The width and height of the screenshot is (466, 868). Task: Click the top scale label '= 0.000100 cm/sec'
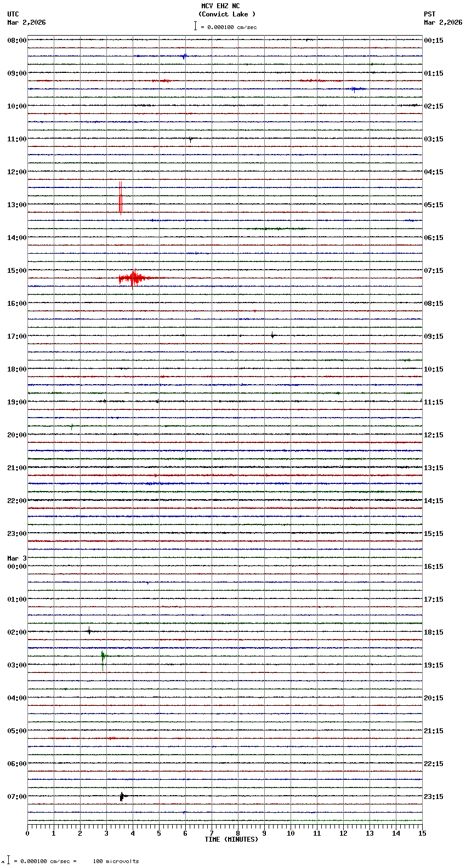pos(229,27)
